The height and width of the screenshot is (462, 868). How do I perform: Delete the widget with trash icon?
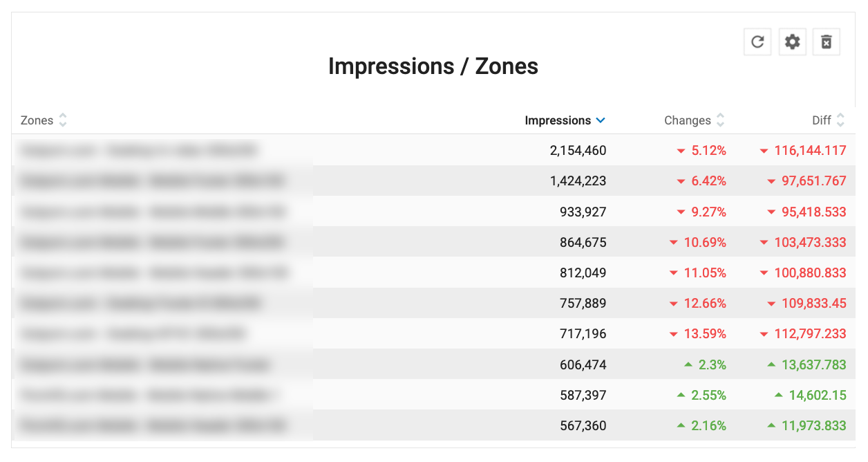click(826, 42)
